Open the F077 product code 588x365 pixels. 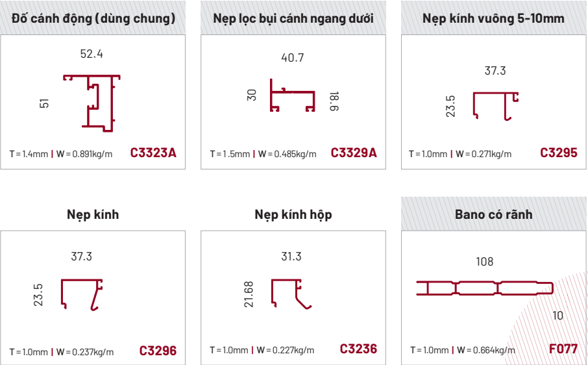pyautogui.click(x=563, y=349)
